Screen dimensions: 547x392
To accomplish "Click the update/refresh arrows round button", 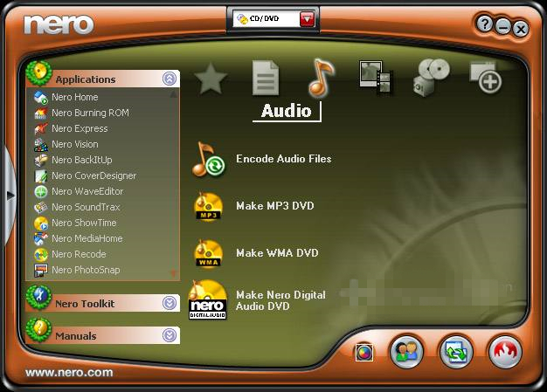I will [456, 352].
